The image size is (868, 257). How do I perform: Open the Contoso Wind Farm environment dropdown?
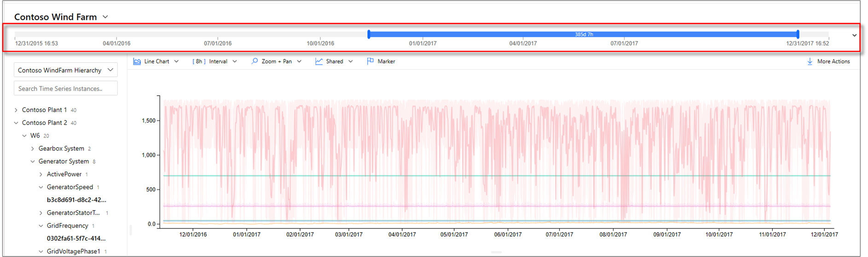pos(105,17)
